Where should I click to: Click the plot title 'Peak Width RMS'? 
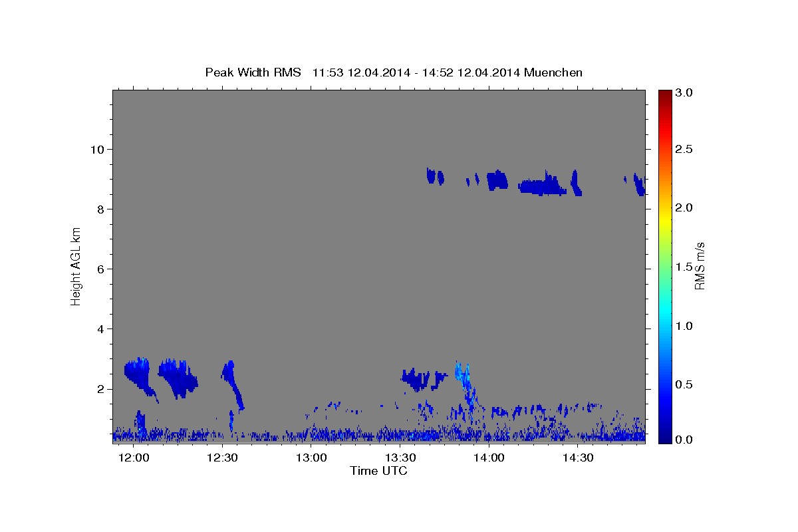(x=253, y=72)
